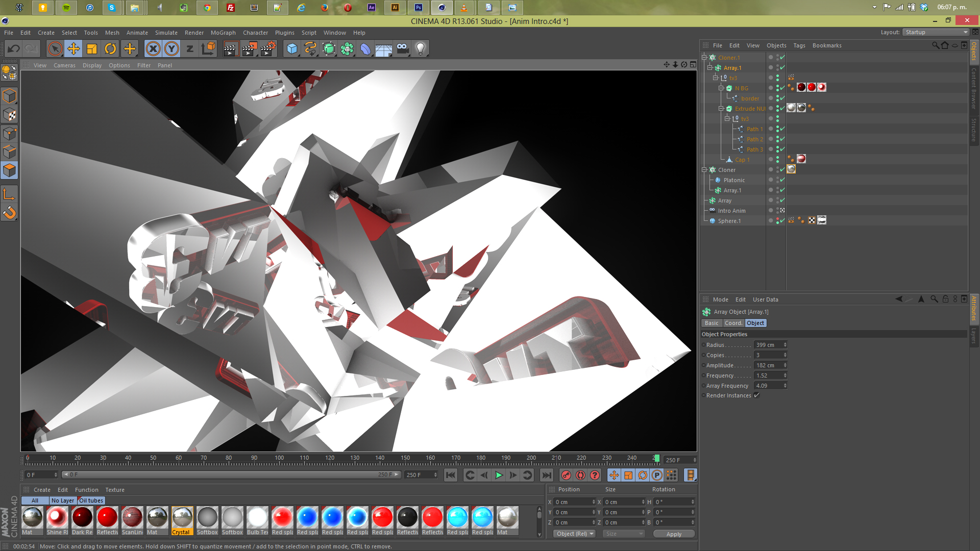Image resolution: width=980 pixels, height=551 pixels.
Task: Open the MoGraph menu
Action: (223, 33)
